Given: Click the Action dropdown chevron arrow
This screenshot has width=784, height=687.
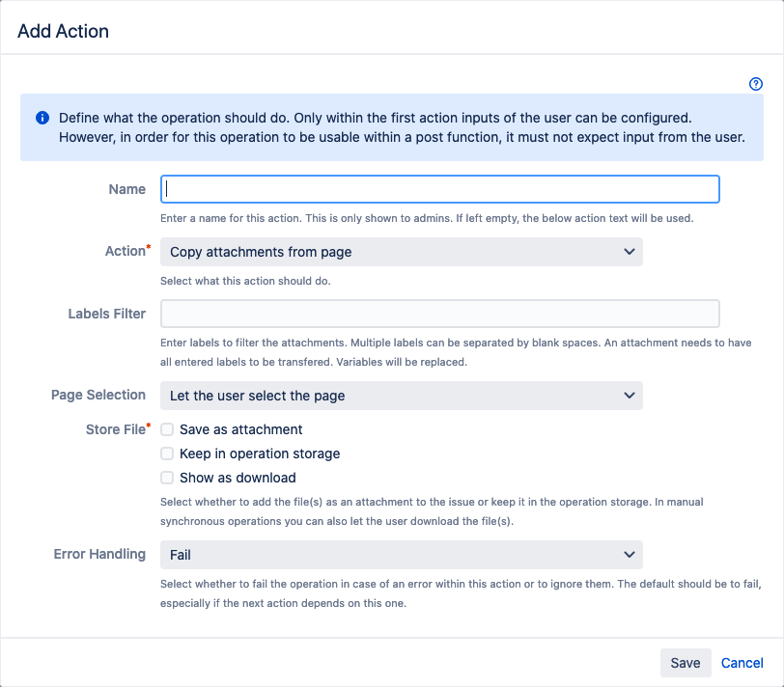Looking at the screenshot, I should tap(629, 251).
